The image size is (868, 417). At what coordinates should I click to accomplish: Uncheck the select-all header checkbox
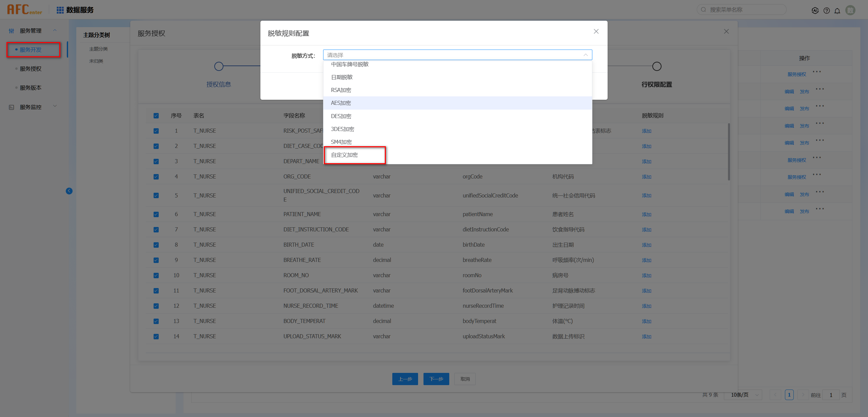coord(156,116)
